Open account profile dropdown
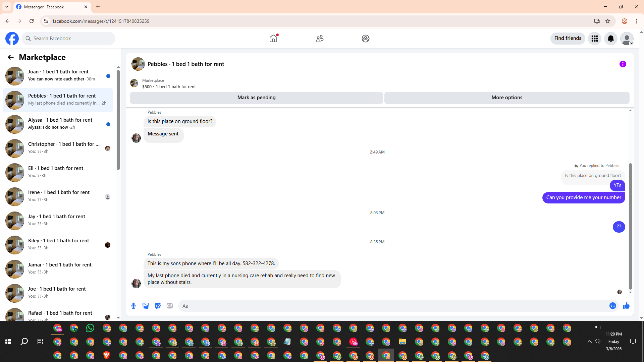Viewport: 644px width, 362px height. click(x=627, y=39)
